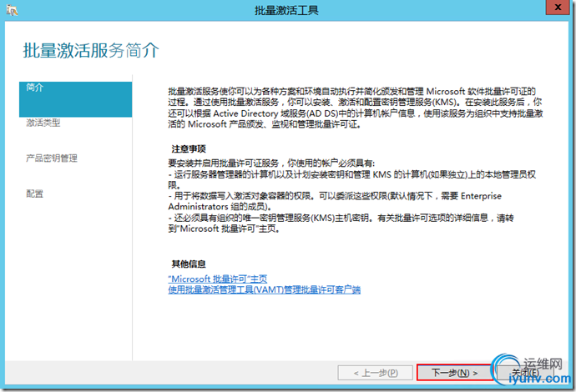The image size is (576, 392).
Task: Click the line starting 要安装并启用批量许可证服务
Action: [x=272, y=163]
